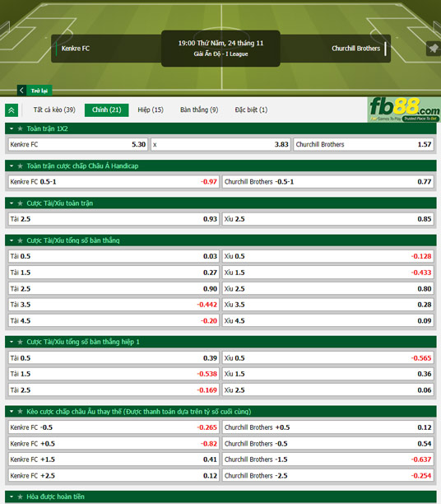Select full-match Tài 2.5 at 0.93
Viewport: 441px width, 504px height.
coord(114,219)
